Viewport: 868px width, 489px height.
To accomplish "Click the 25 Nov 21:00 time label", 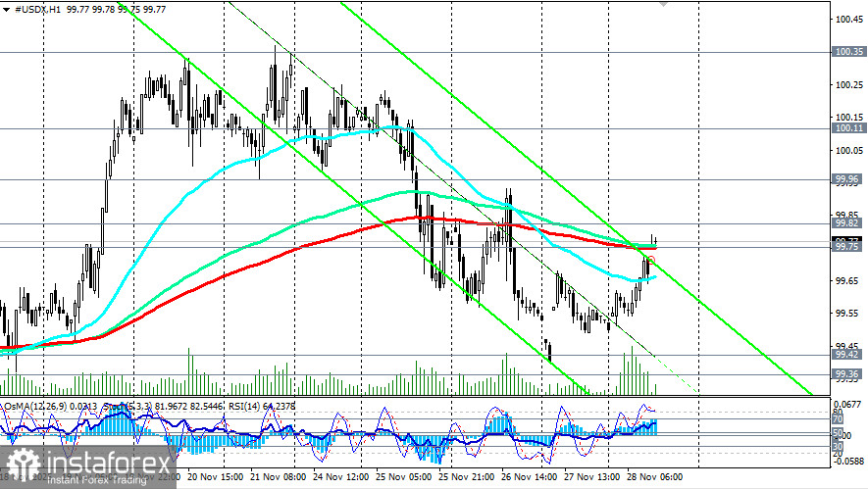I will coord(466,477).
